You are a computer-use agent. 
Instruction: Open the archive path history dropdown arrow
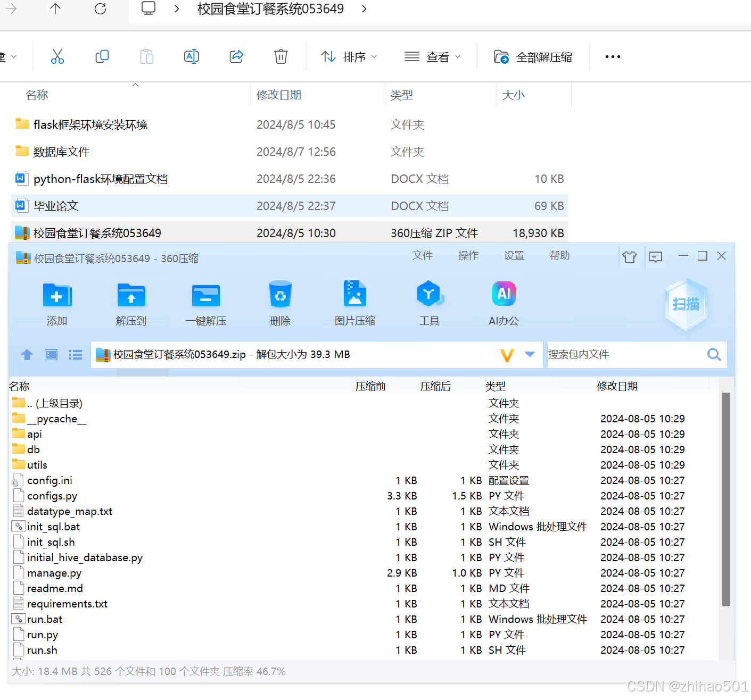(x=530, y=354)
